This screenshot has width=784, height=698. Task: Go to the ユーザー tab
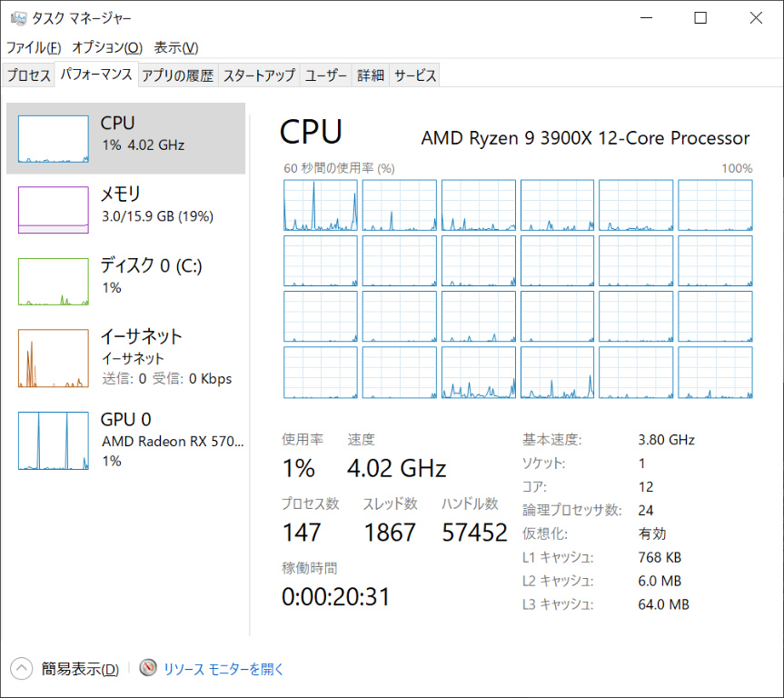(x=325, y=76)
